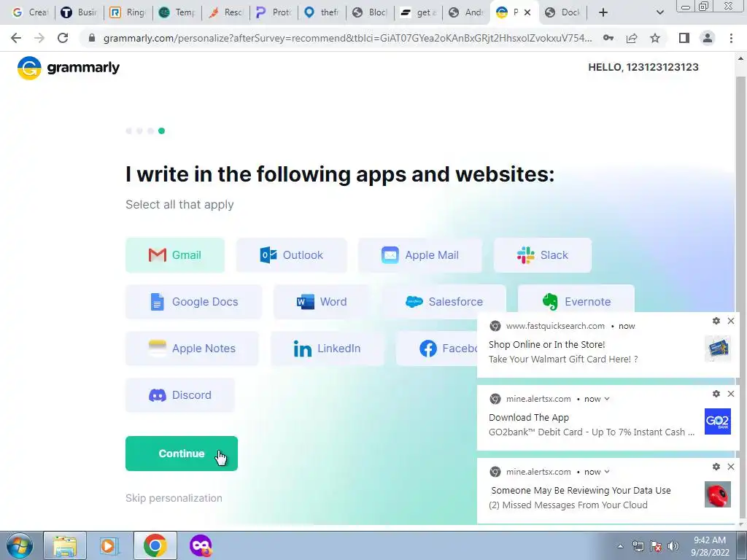Screen dimensions: 747x560
Task: Click the address bar URL
Action: 347,38
